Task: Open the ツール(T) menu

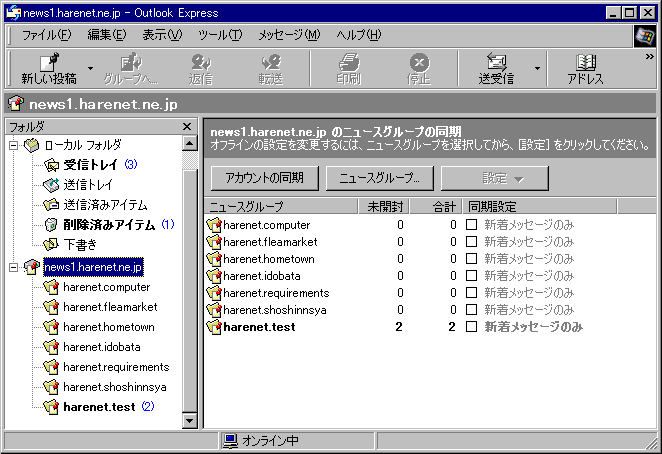Action: click(x=220, y=35)
